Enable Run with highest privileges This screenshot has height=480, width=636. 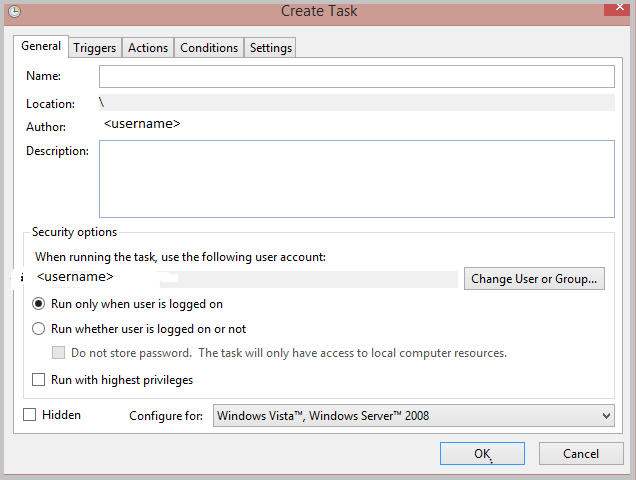[x=39, y=380]
